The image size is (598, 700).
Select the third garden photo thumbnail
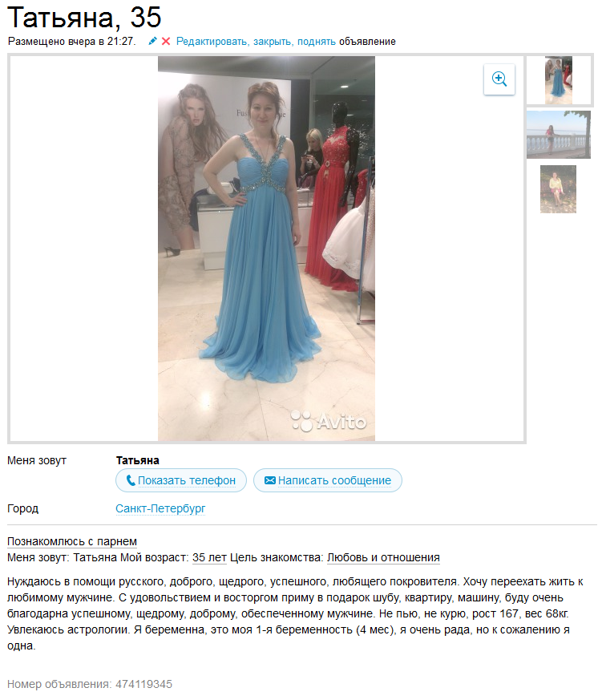point(558,189)
